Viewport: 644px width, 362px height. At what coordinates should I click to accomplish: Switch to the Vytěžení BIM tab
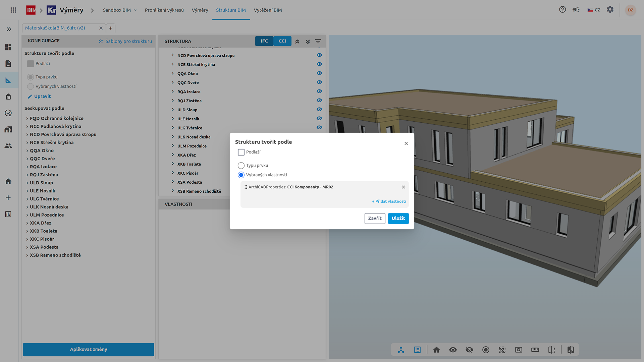[x=268, y=10]
